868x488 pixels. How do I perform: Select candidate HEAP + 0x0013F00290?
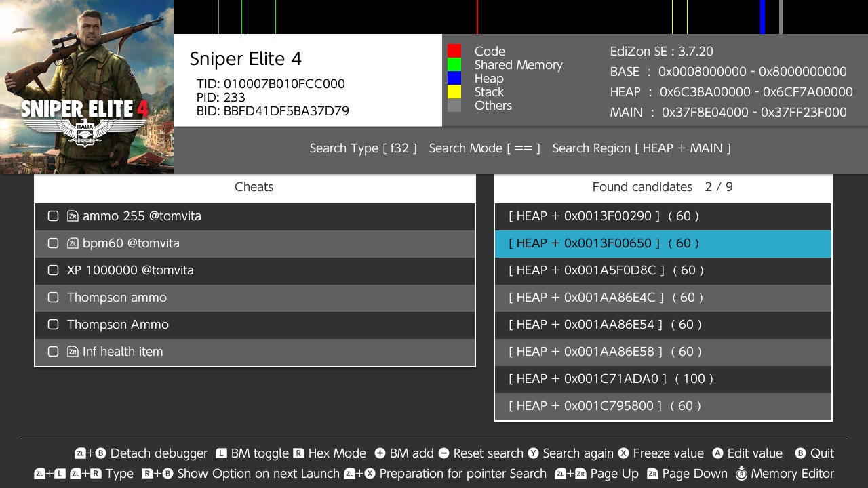point(663,216)
